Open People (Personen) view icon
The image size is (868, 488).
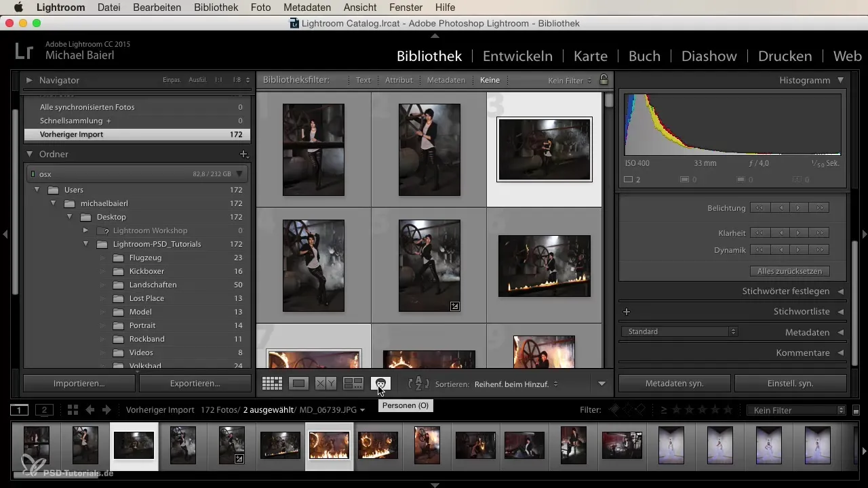380,384
